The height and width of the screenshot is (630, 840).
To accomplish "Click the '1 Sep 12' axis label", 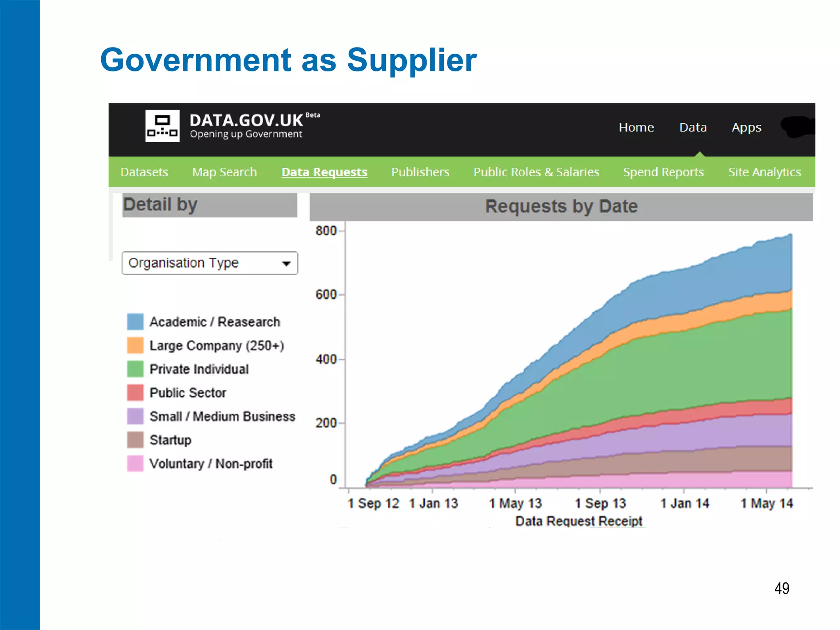I will pyautogui.click(x=373, y=503).
